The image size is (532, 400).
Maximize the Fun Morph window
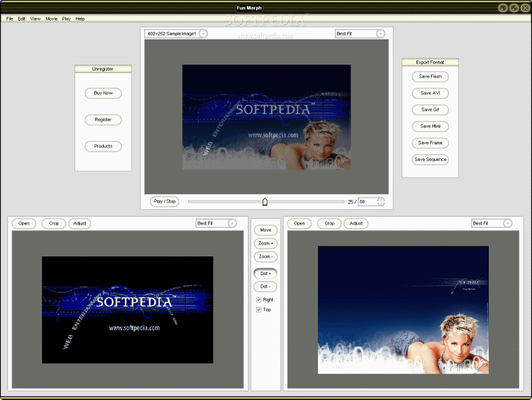(514, 8)
